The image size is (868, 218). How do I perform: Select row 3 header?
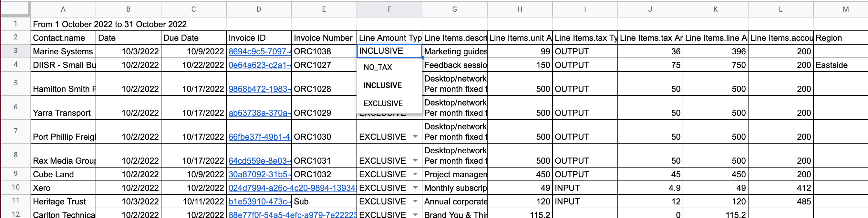point(16,51)
